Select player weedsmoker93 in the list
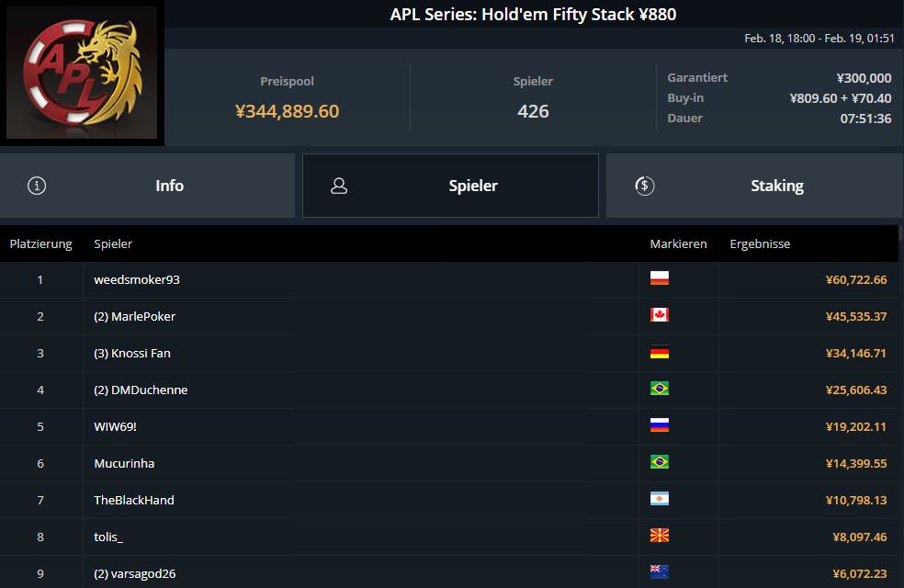Image resolution: width=904 pixels, height=588 pixels. pos(137,279)
